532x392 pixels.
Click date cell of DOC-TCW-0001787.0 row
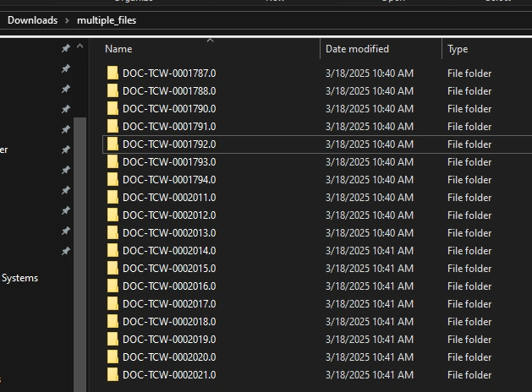point(370,73)
